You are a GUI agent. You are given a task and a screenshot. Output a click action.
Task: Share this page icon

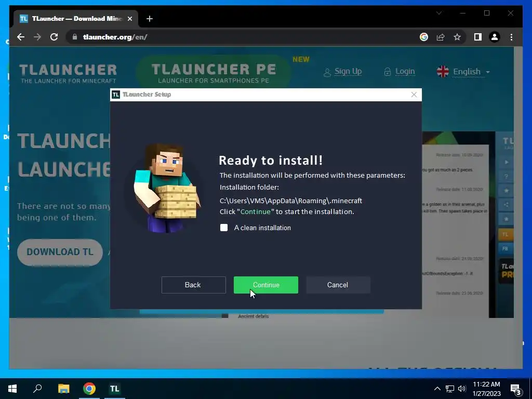point(441,37)
